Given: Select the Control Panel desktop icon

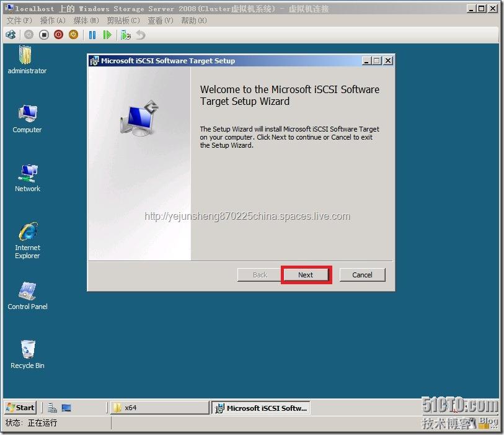Looking at the screenshot, I should tap(27, 296).
